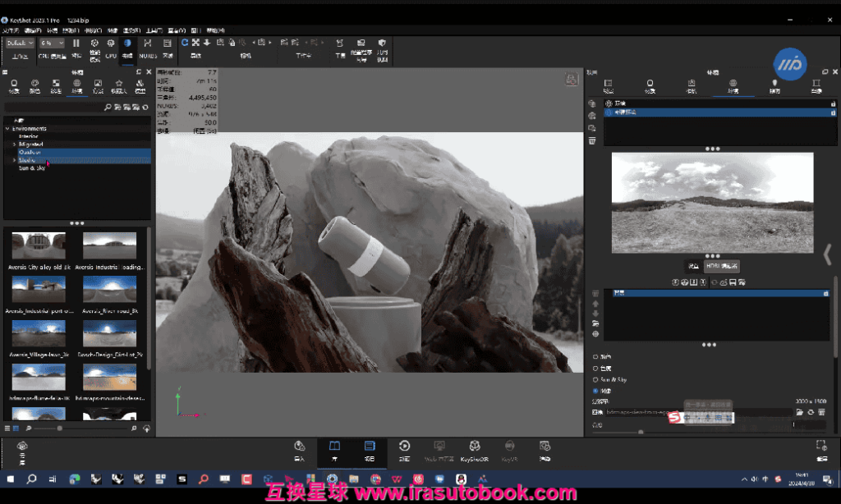Collapse the Environments tree folder

click(7, 129)
